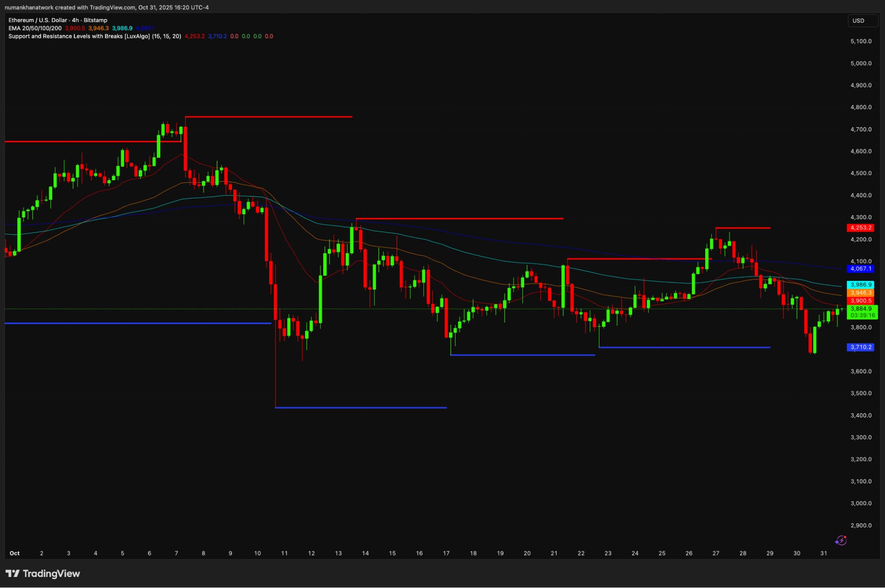
Task: Click the blue 4,067.1 EMA 200 price label
Action: click(x=861, y=269)
